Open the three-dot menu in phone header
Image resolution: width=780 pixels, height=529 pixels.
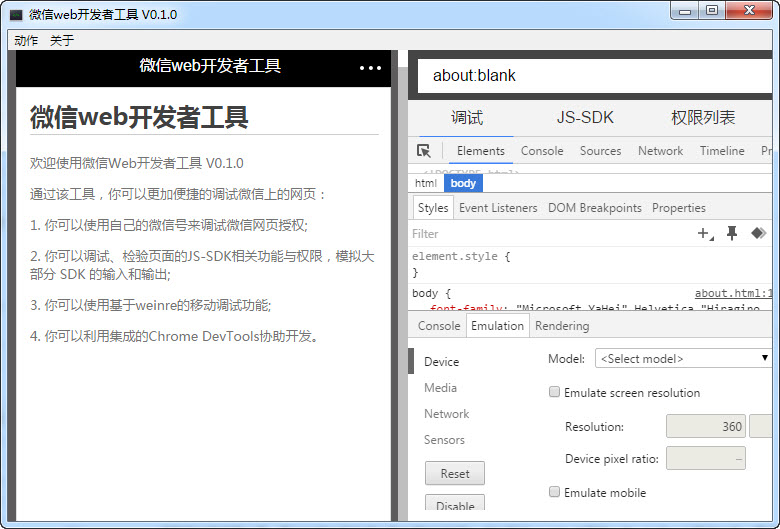click(370, 68)
